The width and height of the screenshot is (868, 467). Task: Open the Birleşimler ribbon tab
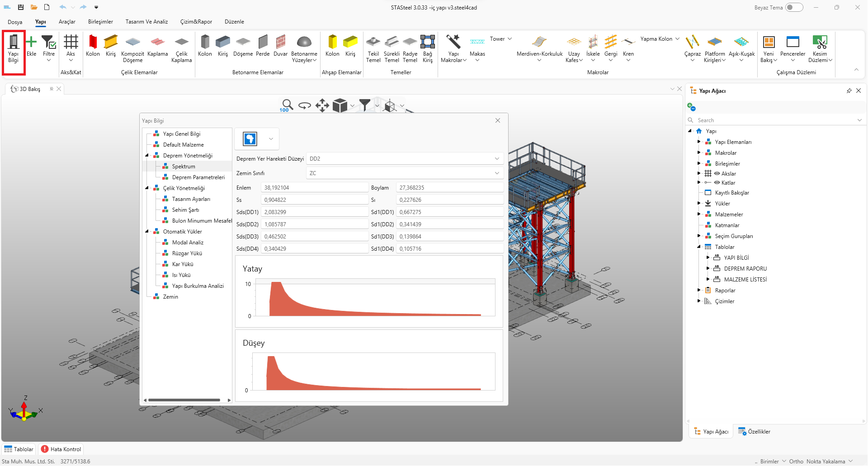tap(100, 22)
